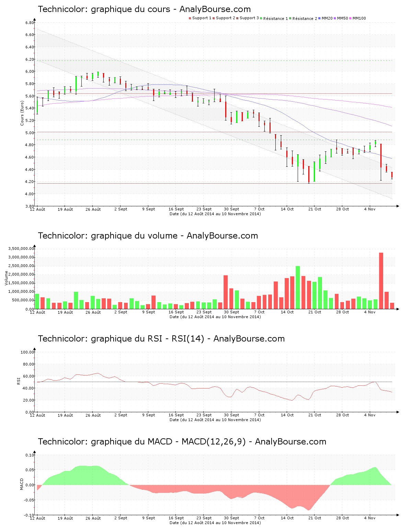
Task: Click the 80.00 RSI axis value
Action: click(x=28, y=364)
